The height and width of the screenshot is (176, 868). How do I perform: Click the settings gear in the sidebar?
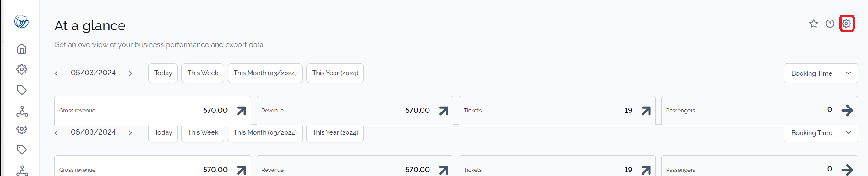pos(22,69)
